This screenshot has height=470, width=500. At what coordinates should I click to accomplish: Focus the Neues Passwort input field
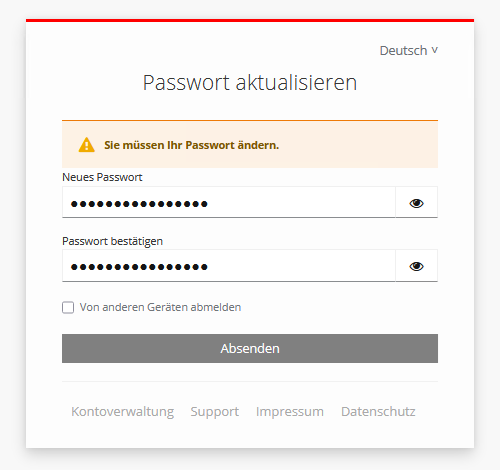tap(229, 203)
